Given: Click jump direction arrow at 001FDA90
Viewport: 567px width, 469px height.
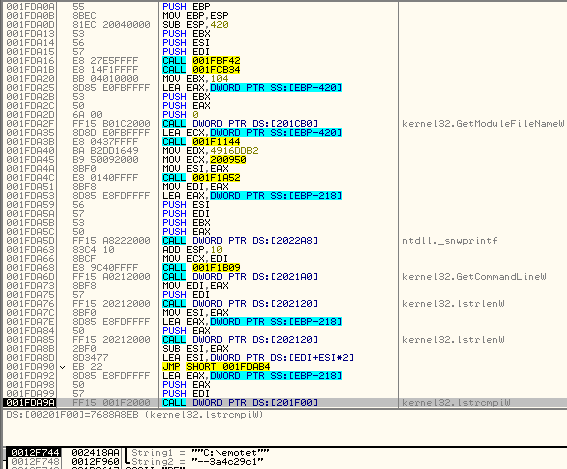Looking at the screenshot, I should click(63, 367).
